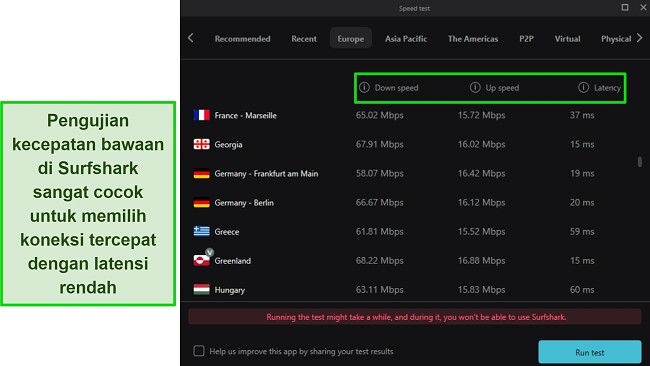Open the Physical tab
Viewport: 650px width, 366px height.
(x=616, y=39)
